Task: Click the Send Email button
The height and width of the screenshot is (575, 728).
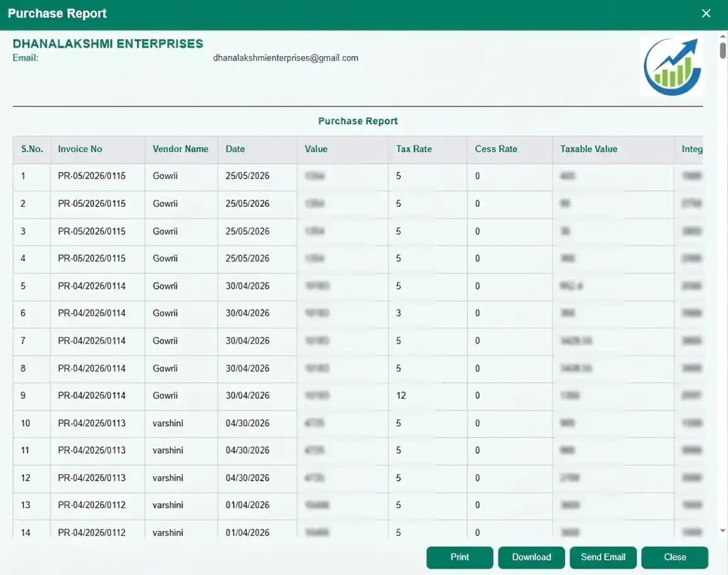Action: [603, 557]
